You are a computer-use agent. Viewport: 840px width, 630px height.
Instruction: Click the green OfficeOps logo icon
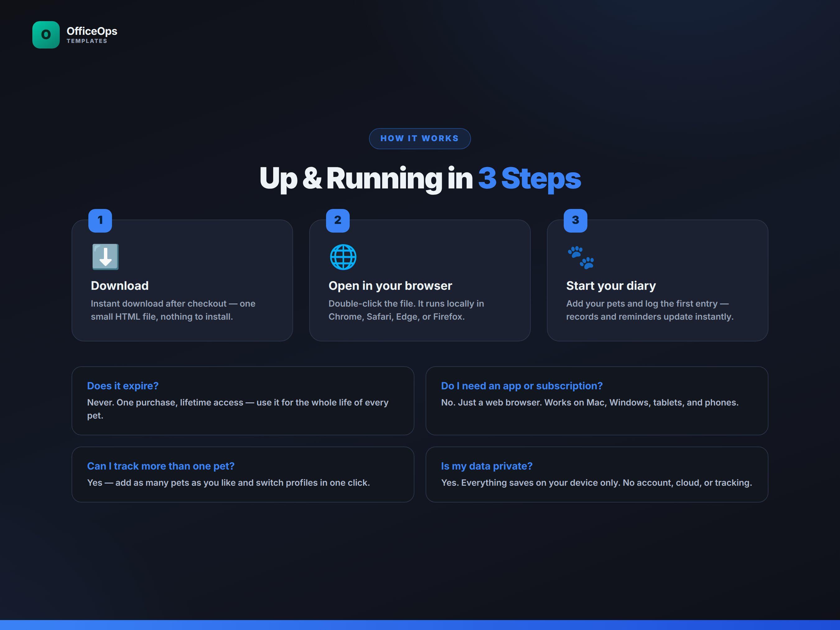click(46, 35)
